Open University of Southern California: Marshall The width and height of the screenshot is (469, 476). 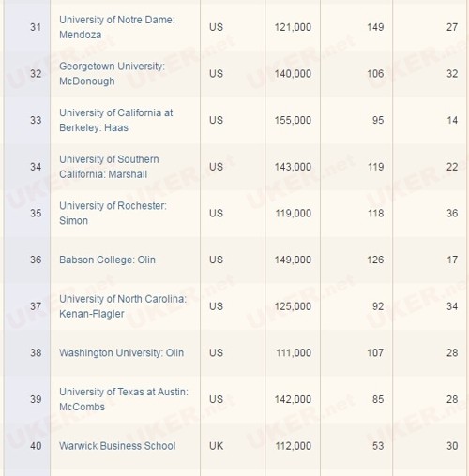pyautogui.click(x=109, y=167)
